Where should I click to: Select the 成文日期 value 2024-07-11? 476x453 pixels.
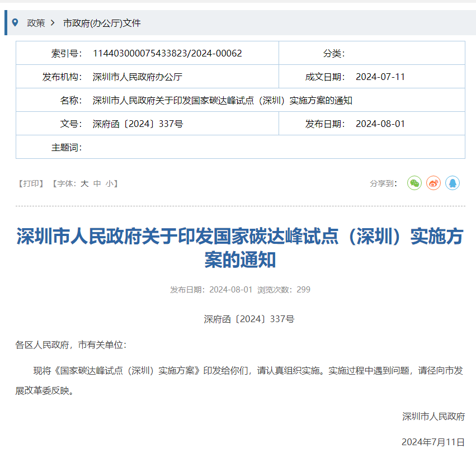(x=380, y=77)
